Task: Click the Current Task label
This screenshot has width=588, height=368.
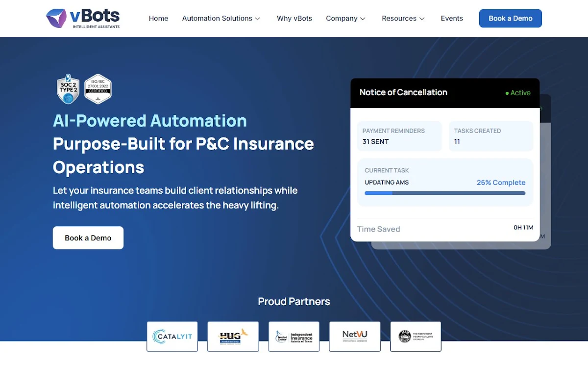Action: point(387,170)
